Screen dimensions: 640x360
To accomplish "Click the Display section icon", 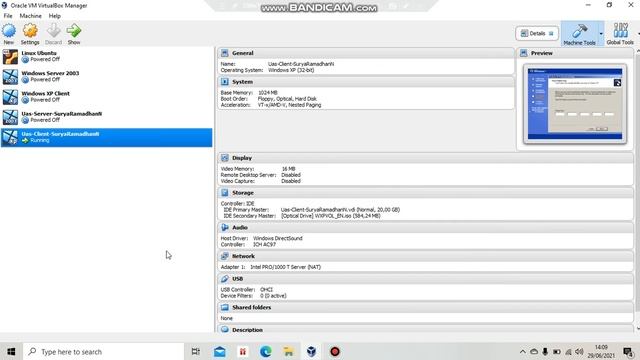I will pos(224,158).
